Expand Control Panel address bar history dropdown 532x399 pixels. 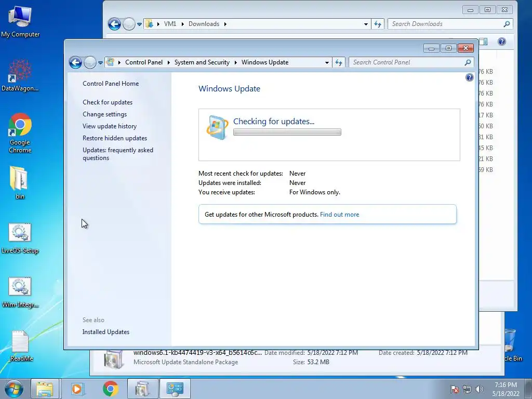point(327,62)
